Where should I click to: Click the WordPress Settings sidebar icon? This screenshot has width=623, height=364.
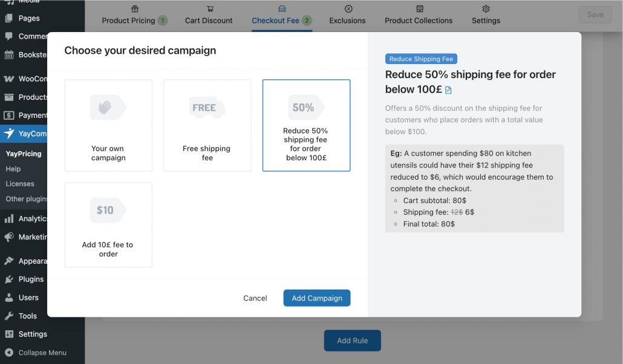pos(8,334)
